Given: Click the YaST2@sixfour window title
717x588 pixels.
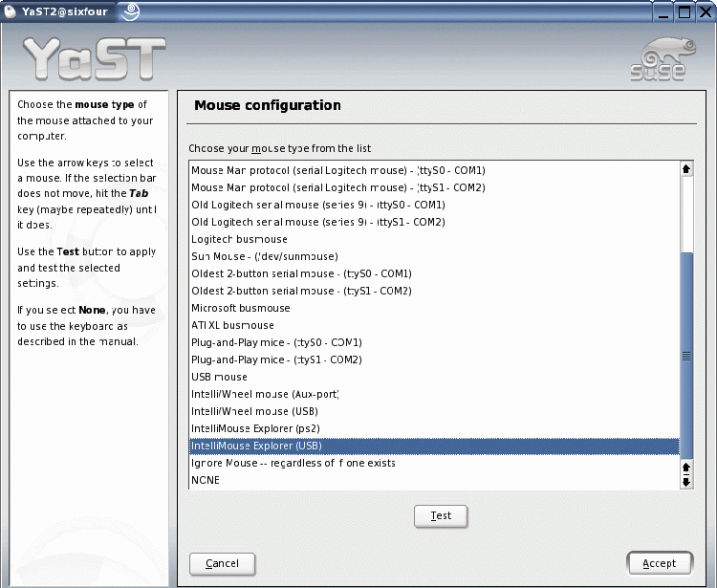Looking at the screenshot, I should point(64,11).
